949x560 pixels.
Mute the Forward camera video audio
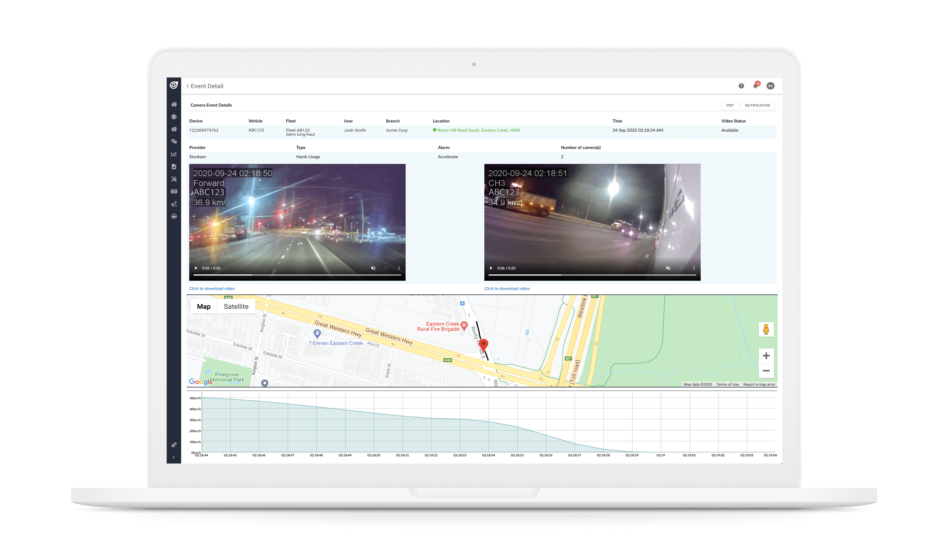click(x=373, y=268)
